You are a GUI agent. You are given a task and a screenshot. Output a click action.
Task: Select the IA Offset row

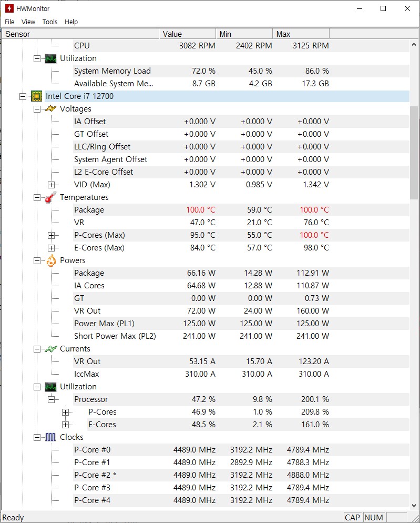pyautogui.click(x=241, y=122)
